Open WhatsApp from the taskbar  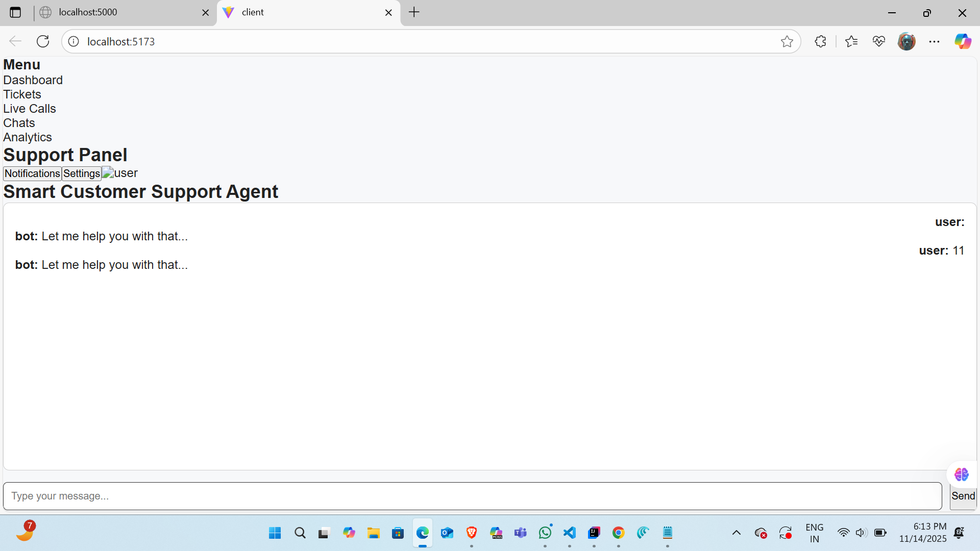tap(545, 532)
